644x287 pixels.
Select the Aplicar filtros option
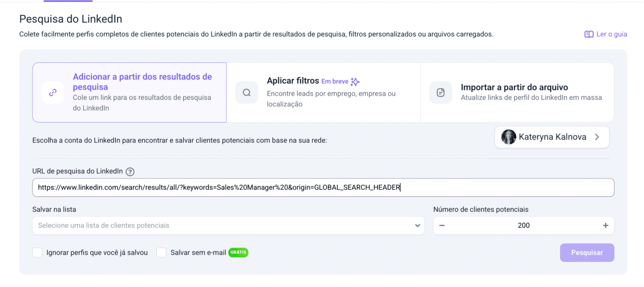[293, 81]
